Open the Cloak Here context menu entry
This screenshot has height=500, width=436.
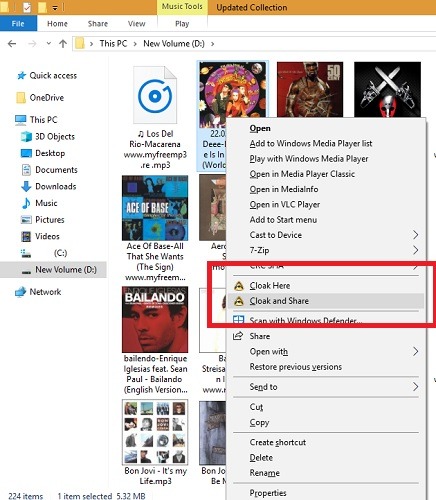click(325, 286)
